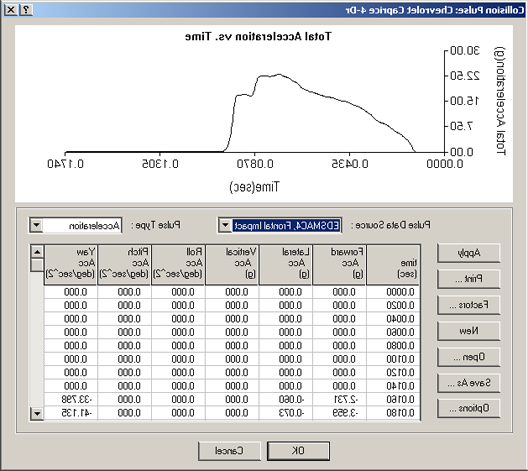This screenshot has height=471, width=528.
Task: Expand the Pulse Type dropdown arrow
Action: coord(36,225)
